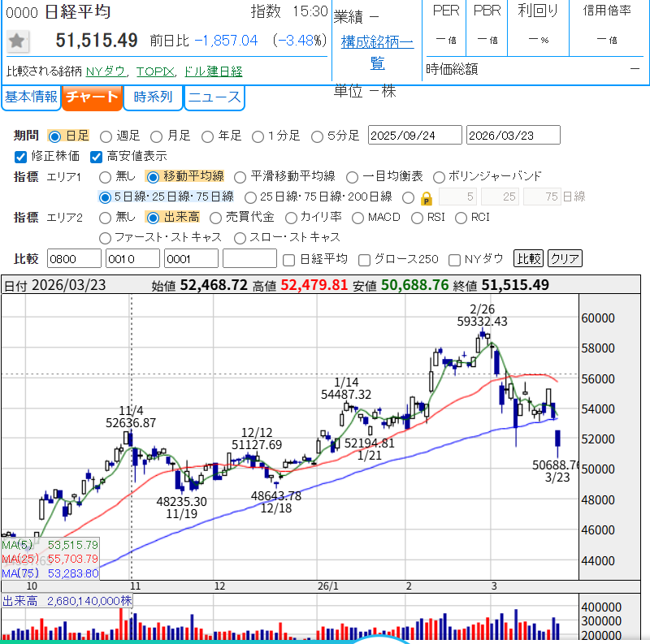Open the ニュース tab
650x644 pixels.
point(214,97)
